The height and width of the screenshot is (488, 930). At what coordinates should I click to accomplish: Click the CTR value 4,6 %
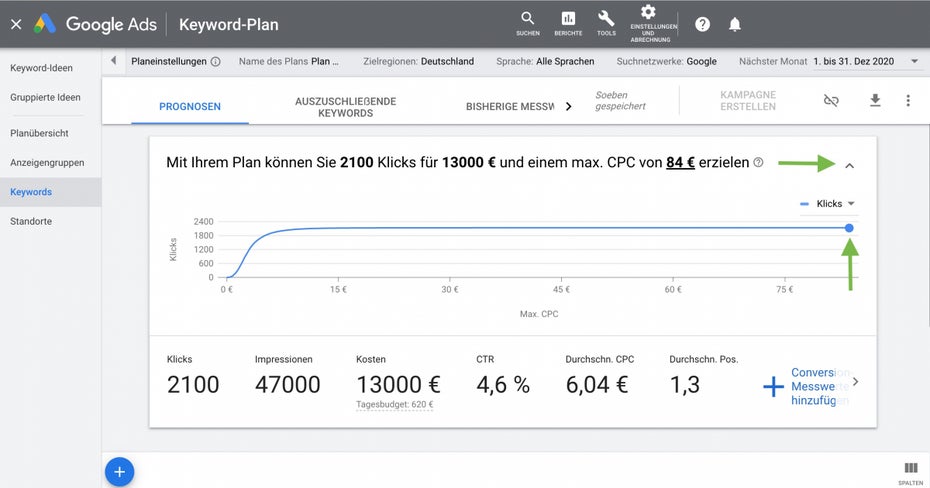click(x=503, y=385)
